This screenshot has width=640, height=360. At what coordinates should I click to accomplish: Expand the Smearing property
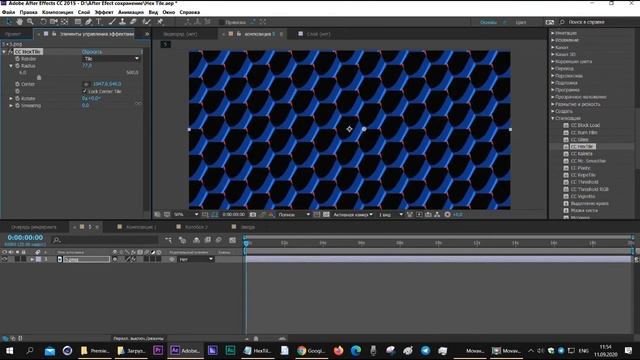pos(11,105)
